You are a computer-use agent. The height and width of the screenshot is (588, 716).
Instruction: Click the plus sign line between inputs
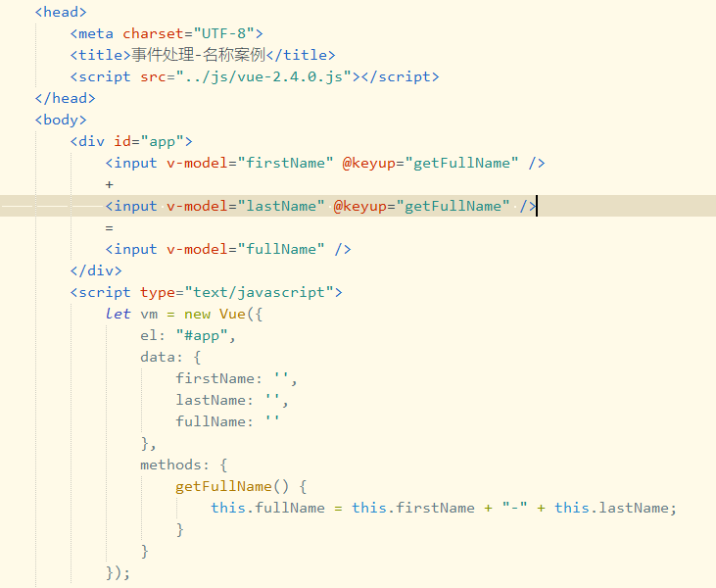pos(109,184)
